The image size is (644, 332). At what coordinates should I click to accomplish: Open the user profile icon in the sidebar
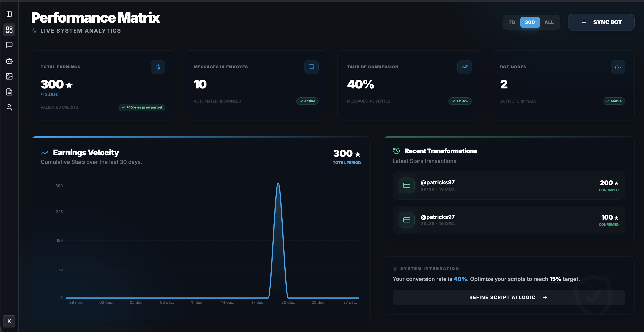coord(9,107)
